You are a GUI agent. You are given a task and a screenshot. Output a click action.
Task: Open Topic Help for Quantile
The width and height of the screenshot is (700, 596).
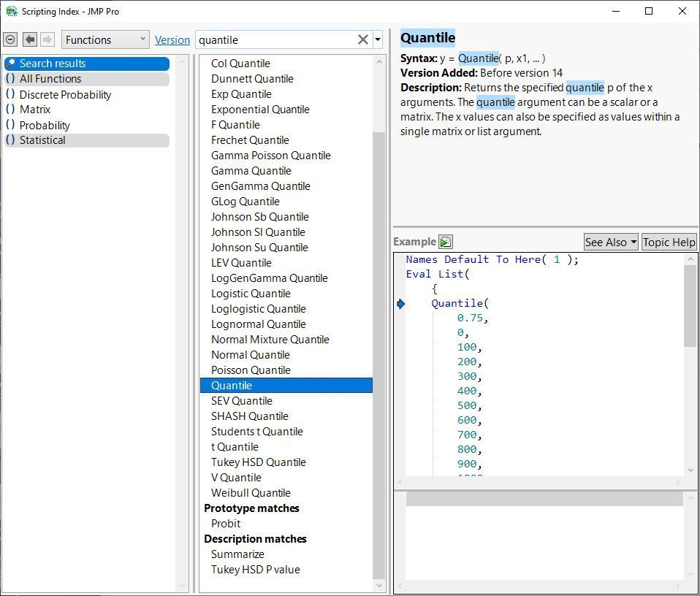click(x=669, y=242)
